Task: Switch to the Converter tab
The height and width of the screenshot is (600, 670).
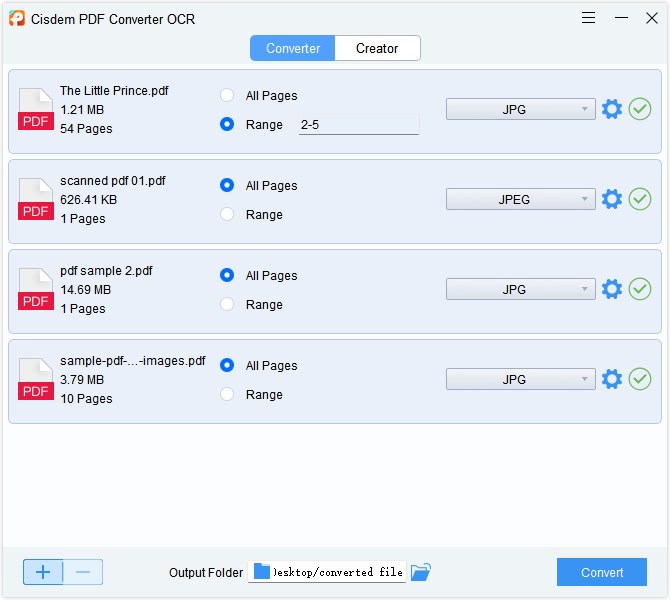Action: tap(293, 48)
